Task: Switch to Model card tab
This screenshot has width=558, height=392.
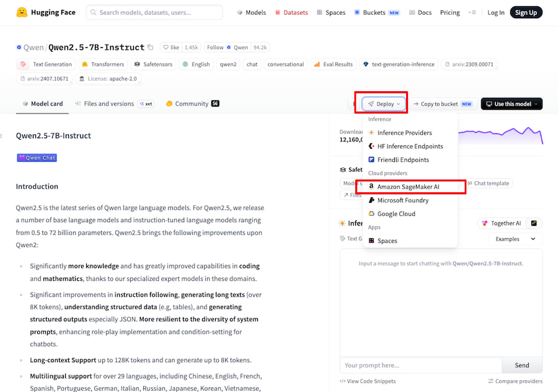Action: coord(42,104)
